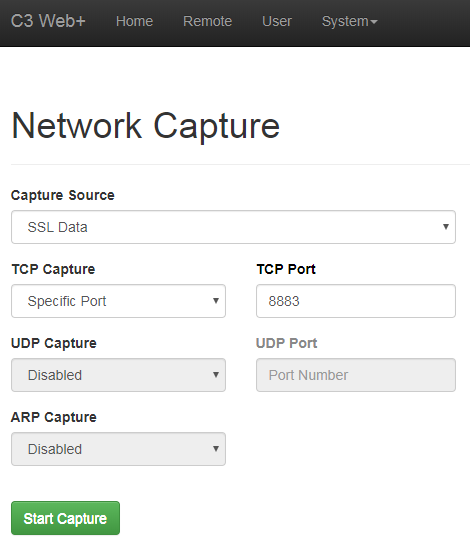470x545 pixels.
Task: Open the ARP Capture Disabled dropdown
Action: click(x=118, y=449)
